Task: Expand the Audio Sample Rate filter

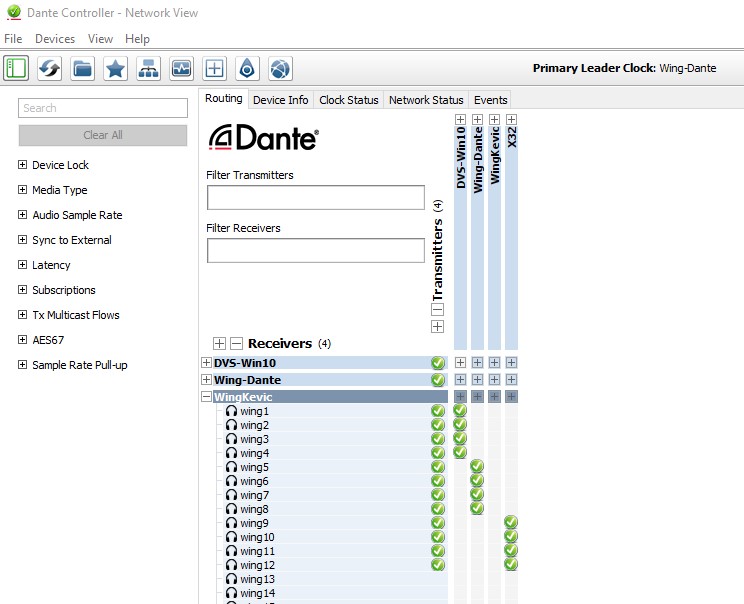Action: click(22, 214)
